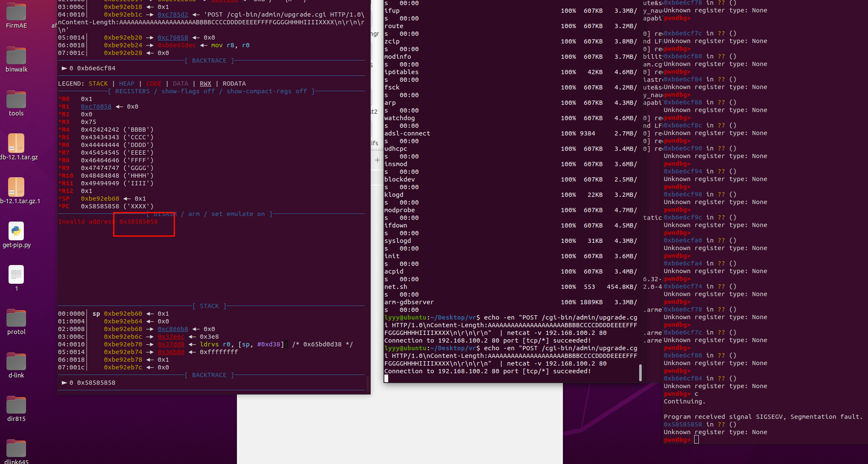Open the dlink645 folder icon

click(x=16, y=449)
